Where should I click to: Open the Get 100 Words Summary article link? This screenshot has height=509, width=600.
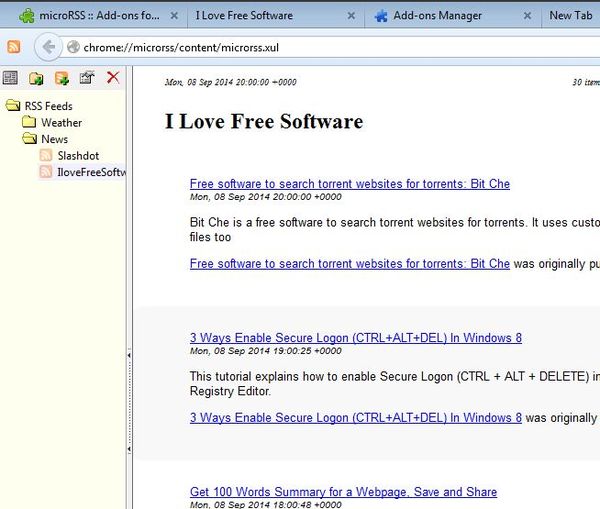[x=343, y=492]
